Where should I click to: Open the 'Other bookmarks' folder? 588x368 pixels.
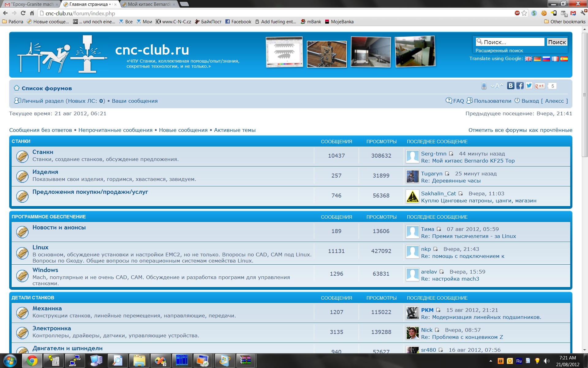[x=564, y=22]
